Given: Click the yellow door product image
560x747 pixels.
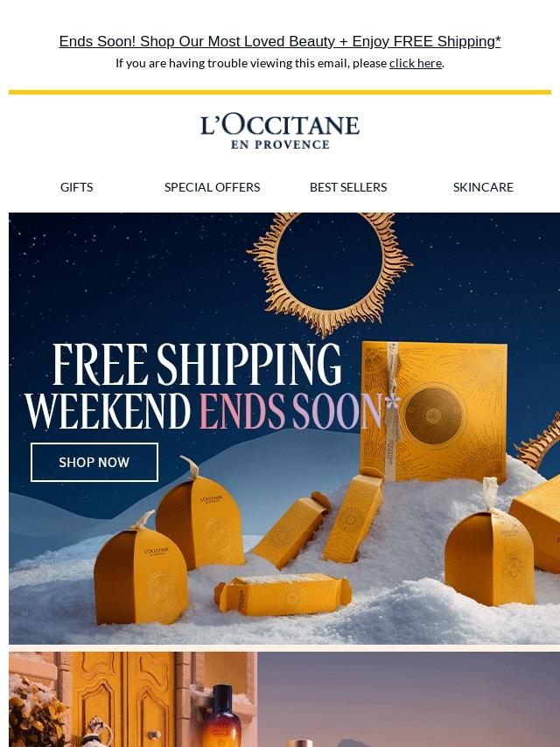Looking at the screenshot, I should [132, 699].
